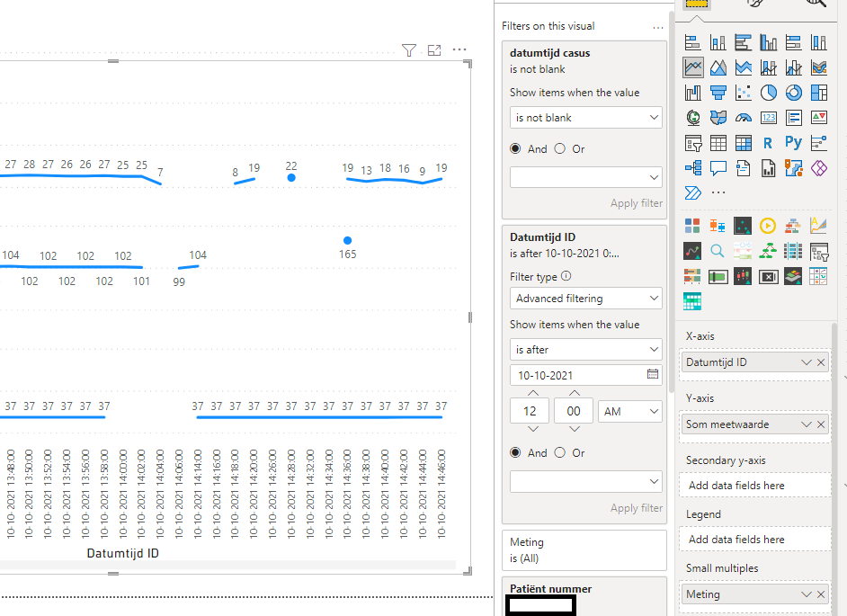Screen dimensions: 847x616
Task: Select the decomposition tree visual
Action: pos(692,168)
